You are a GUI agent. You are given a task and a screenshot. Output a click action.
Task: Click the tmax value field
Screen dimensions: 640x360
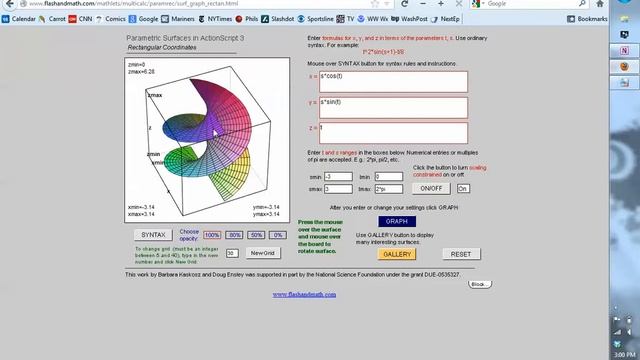389,189
